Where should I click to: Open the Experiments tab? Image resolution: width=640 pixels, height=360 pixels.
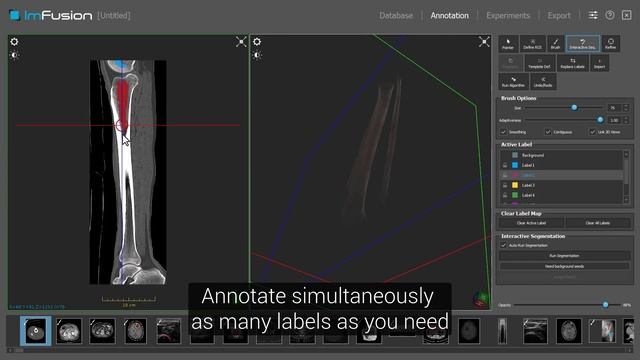coord(508,16)
